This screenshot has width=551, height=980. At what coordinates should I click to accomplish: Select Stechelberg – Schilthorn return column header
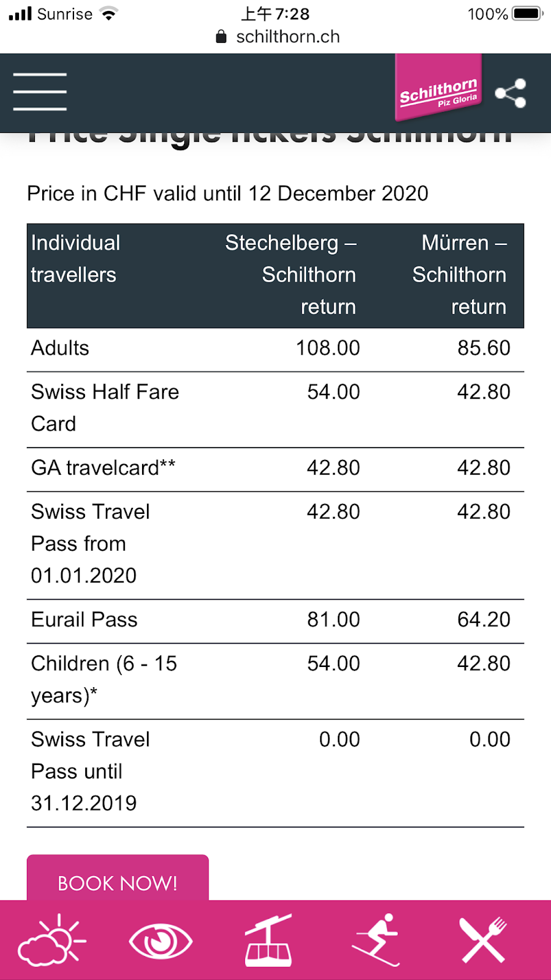[x=291, y=275]
